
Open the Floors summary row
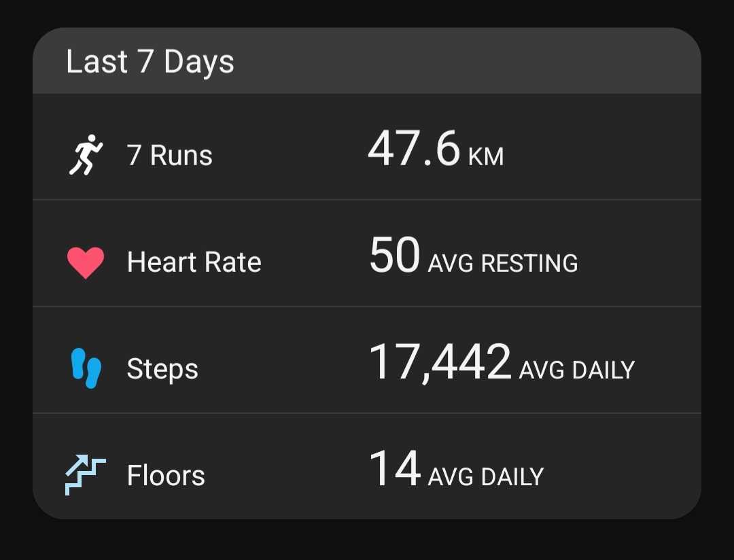pyautogui.click(x=367, y=467)
